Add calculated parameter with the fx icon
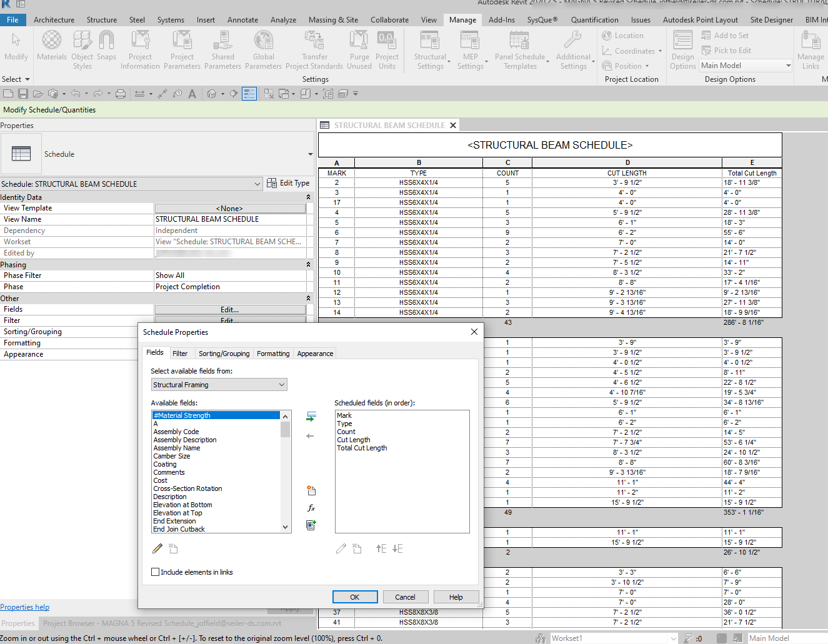Image resolution: width=828 pixels, height=644 pixels. tap(311, 508)
